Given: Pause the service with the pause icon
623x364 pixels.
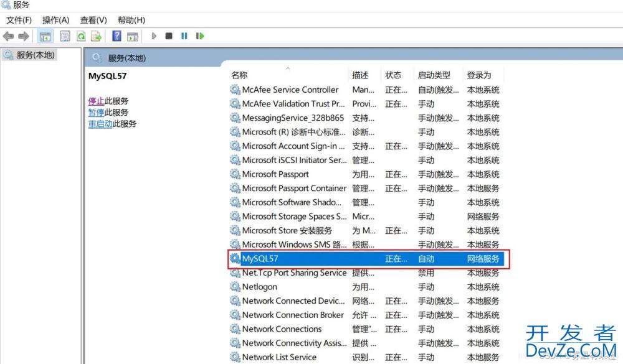Looking at the screenshot, I should point(184,36).
